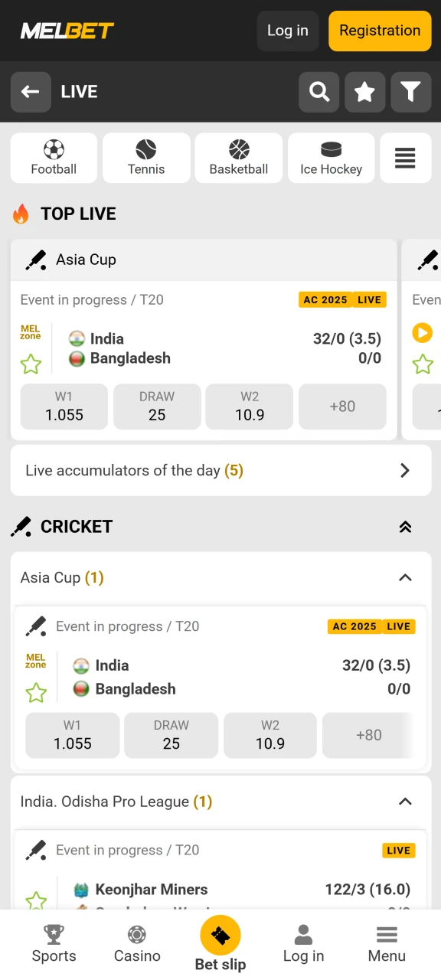Open the full sports list icon

[405, 158]
